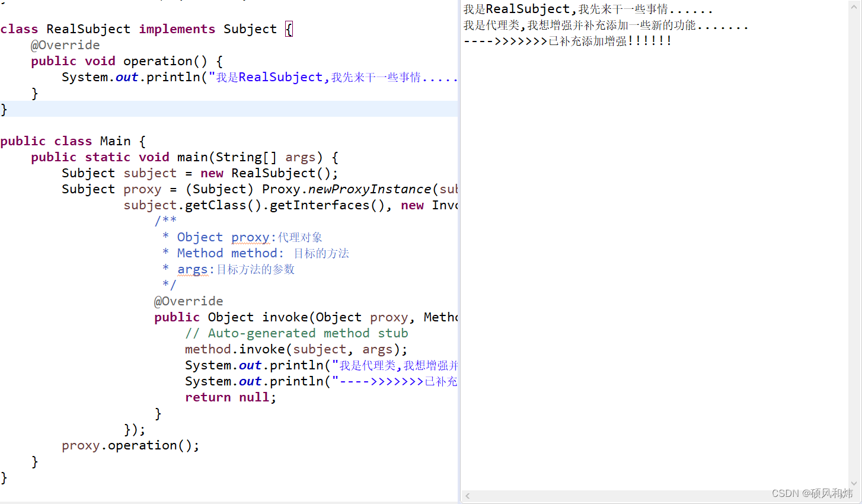Click the 'proxy.operation();' line
The height and width of the screenshot is (504, 862).
pos(130,445)
